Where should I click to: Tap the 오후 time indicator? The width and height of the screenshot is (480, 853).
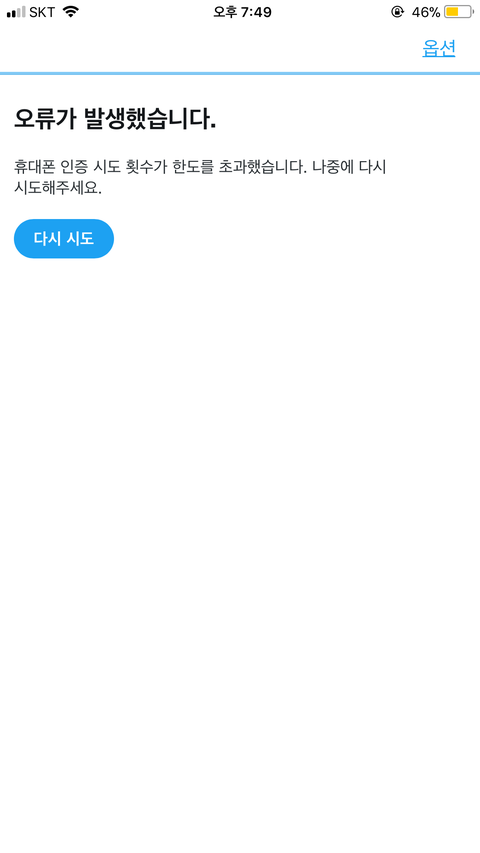[224, 12]
